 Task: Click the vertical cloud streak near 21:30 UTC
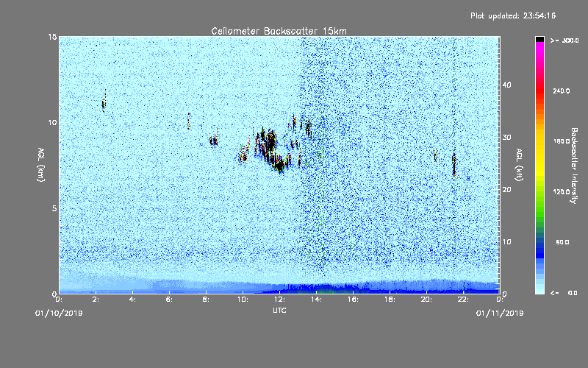(x=454, y=163)
